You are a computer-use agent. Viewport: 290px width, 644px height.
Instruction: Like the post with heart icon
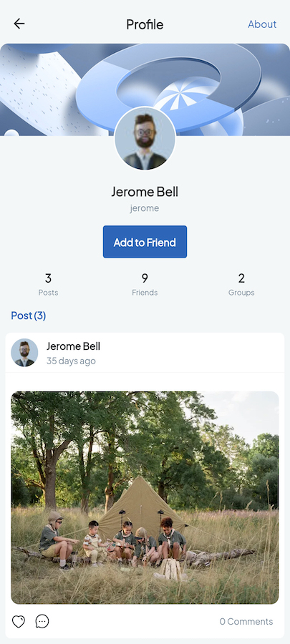click(x=19, y=621)
